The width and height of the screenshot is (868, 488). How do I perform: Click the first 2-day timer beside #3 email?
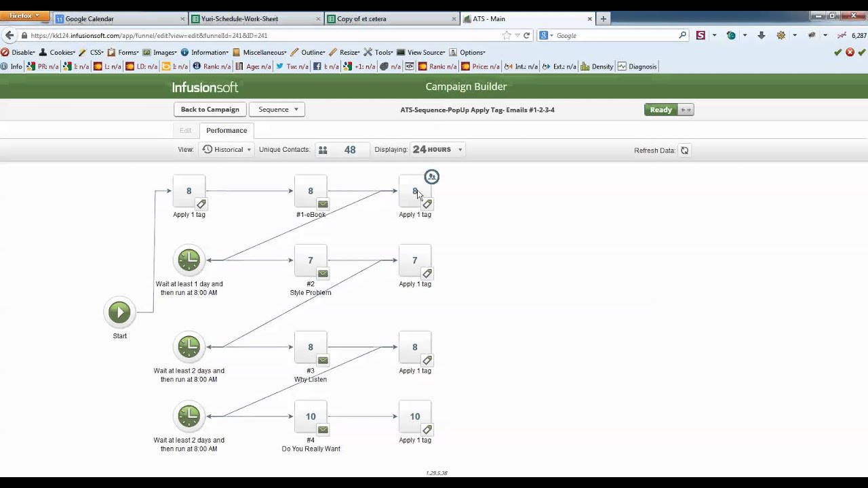point(189,347)
